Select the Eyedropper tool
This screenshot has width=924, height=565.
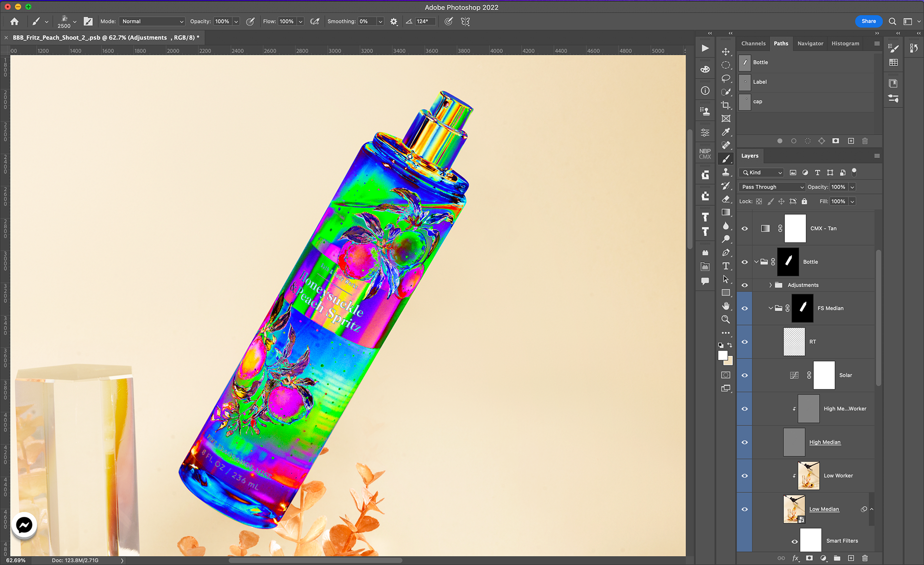pos(726,132)
